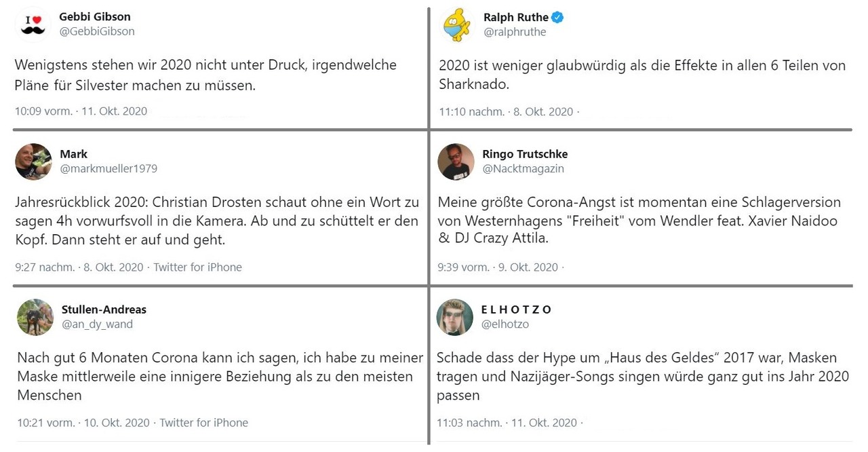Open Ralph Ruthe's yellow fish avatar
The height and width of the screenshot is (452, 868).
457,25
